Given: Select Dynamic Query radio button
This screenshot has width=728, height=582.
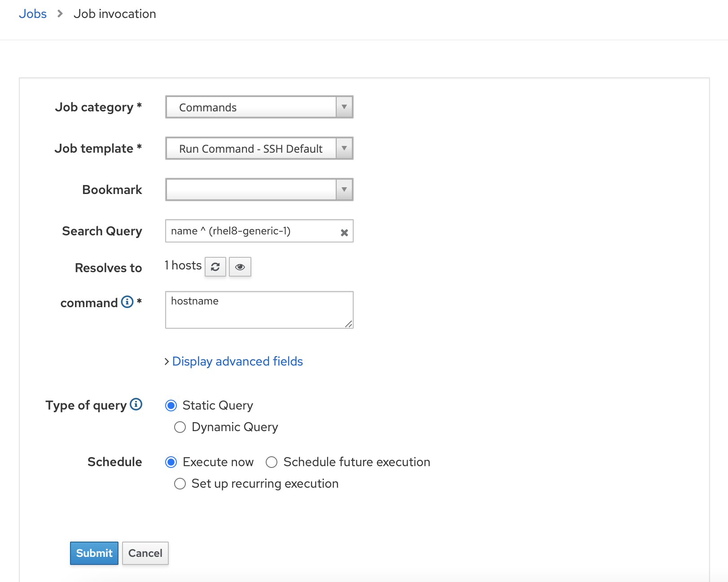Looking at the screenshot, I should tap(180, 427).
